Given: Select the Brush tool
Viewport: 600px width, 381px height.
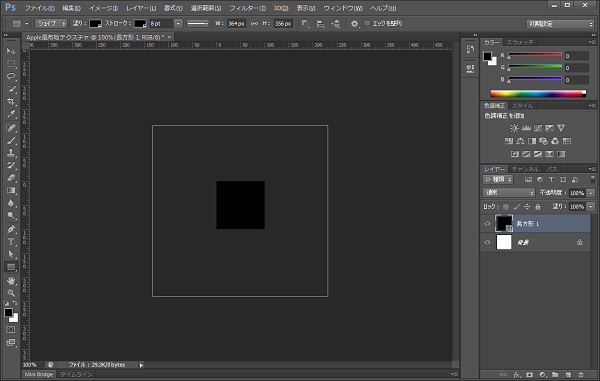Looking at the screenshot, I should coord(11,140).
